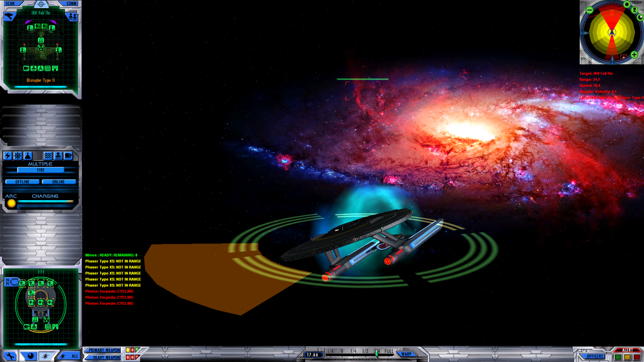
Task: Click the crosshair targeting icon between SCAN and COMM
Action: [41, 4]
